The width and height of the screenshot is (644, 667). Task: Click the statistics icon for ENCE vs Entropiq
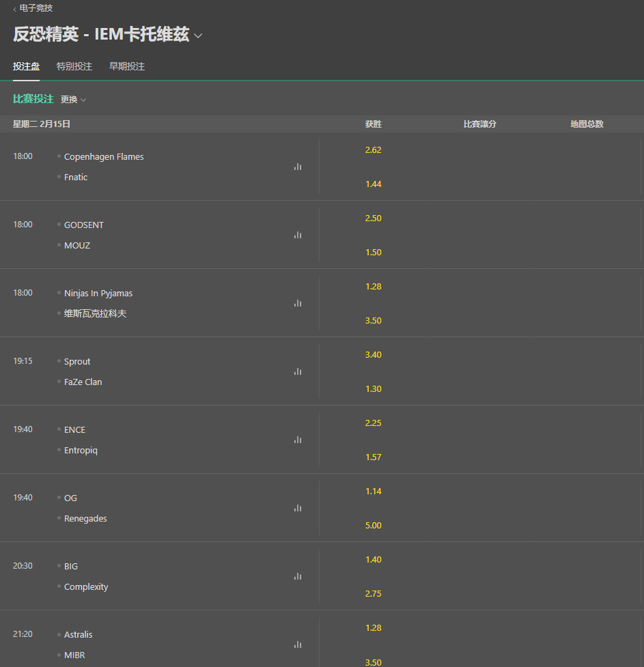298,440
